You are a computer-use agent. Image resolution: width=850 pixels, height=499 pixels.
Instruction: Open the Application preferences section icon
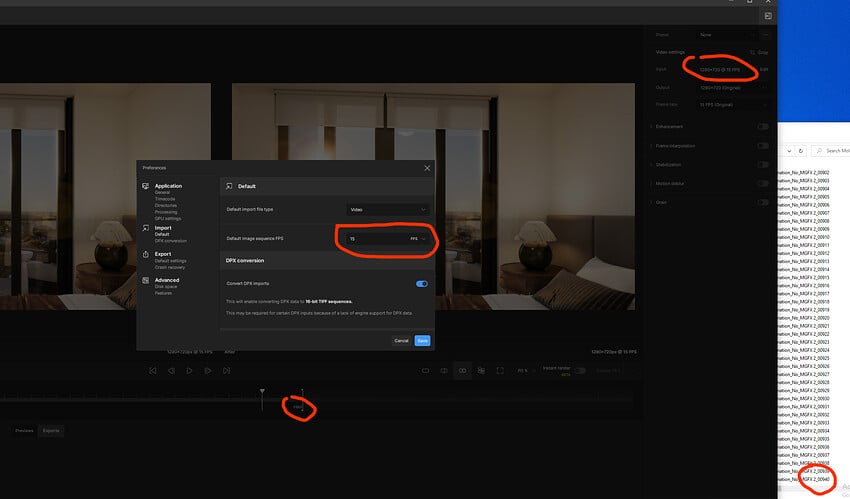pos(146,186)
